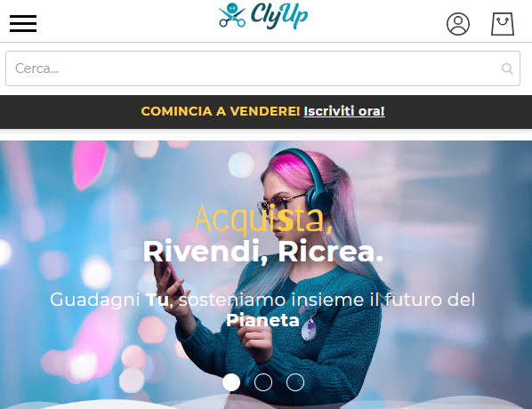Click the dark promo bar left of COMINCIA
Viewport: 532px width, 409px height.
click(x=69, y=111)
